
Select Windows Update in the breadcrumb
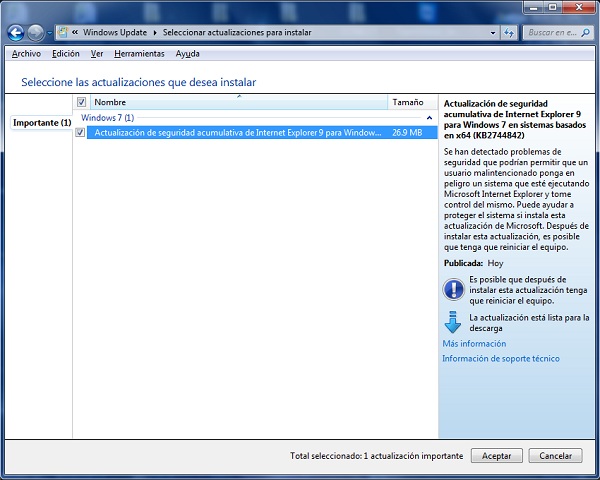115,33
